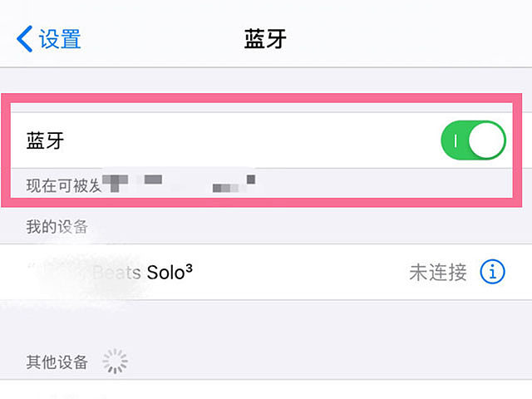Tap the empty row below 其他设备
Image resolution: width=532 pixels, height=399 pixels.
pos(266,390)
